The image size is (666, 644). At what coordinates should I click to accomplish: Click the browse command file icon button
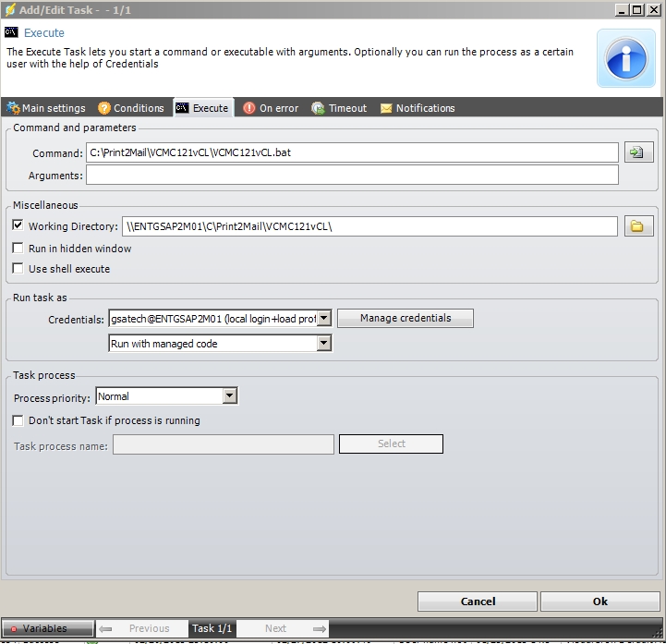click(x=638, y=152)
